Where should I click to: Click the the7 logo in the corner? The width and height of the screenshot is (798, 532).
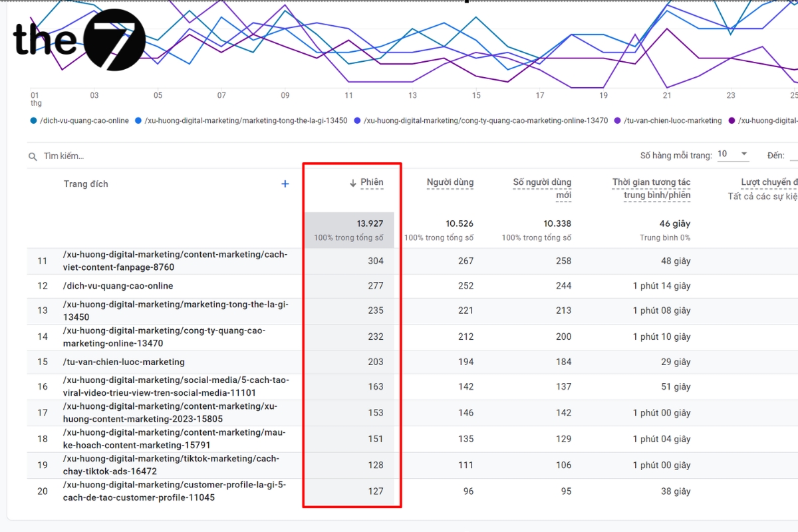[80, 39]
